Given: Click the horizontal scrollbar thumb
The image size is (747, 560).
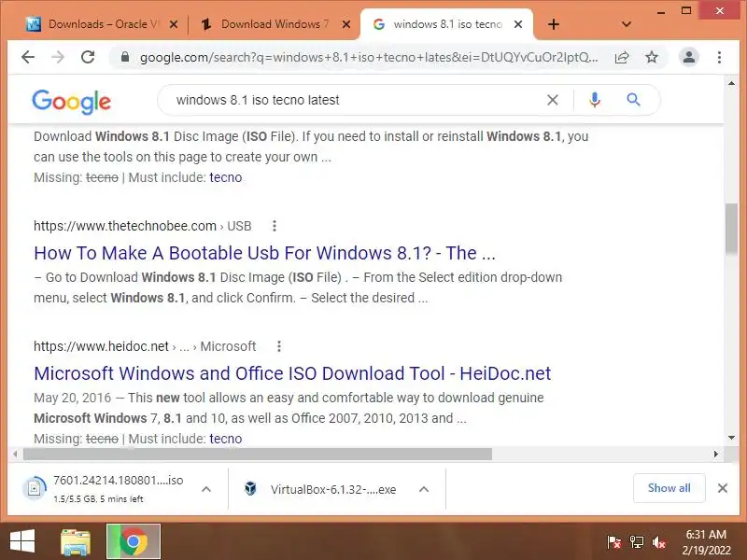Looking at the screenshot, I should 258,455.
